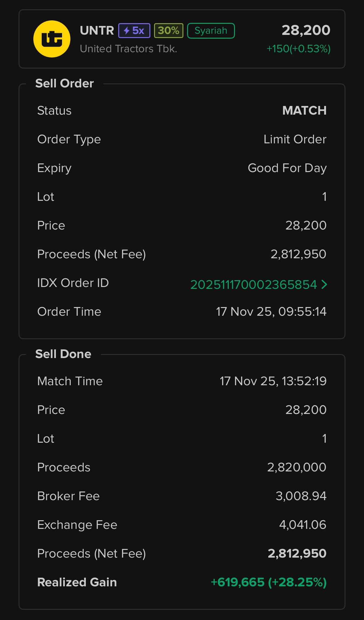Tap the Order Time 09:55:14 value
364x620 pixels.
tap(271, 312)
